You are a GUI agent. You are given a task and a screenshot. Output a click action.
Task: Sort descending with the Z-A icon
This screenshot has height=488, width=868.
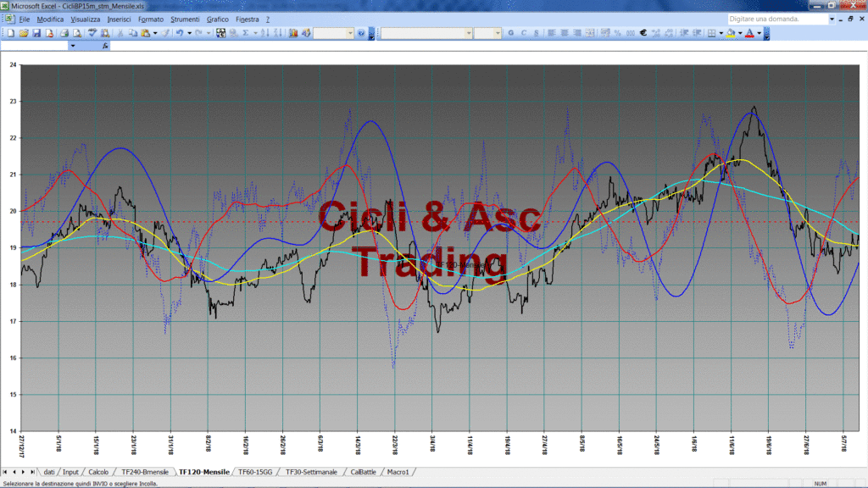pyautogui.click(x=278, y=33)
